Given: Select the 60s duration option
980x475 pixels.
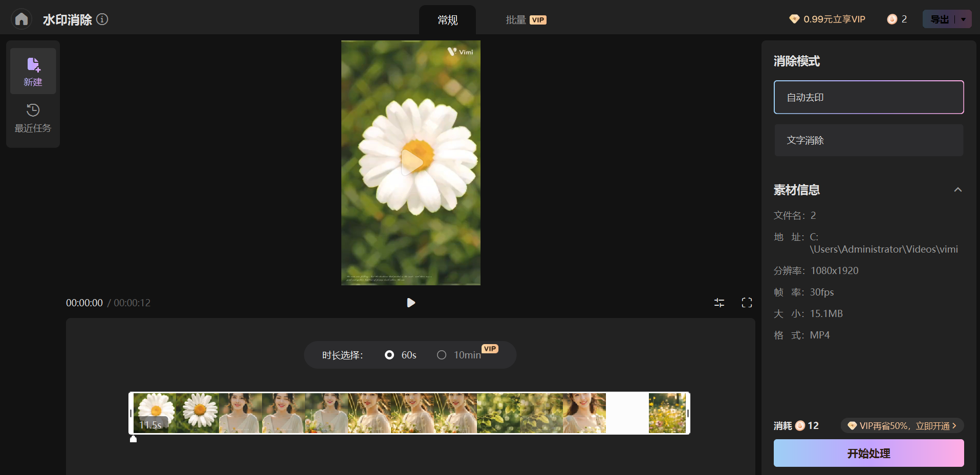Looking at the screenshot, I should pos(389,355).
